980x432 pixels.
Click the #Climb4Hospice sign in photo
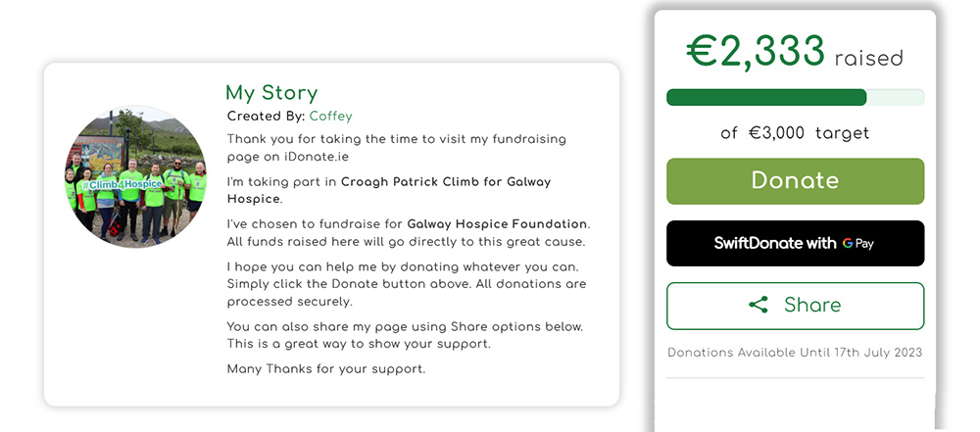(x=122, y=185)
